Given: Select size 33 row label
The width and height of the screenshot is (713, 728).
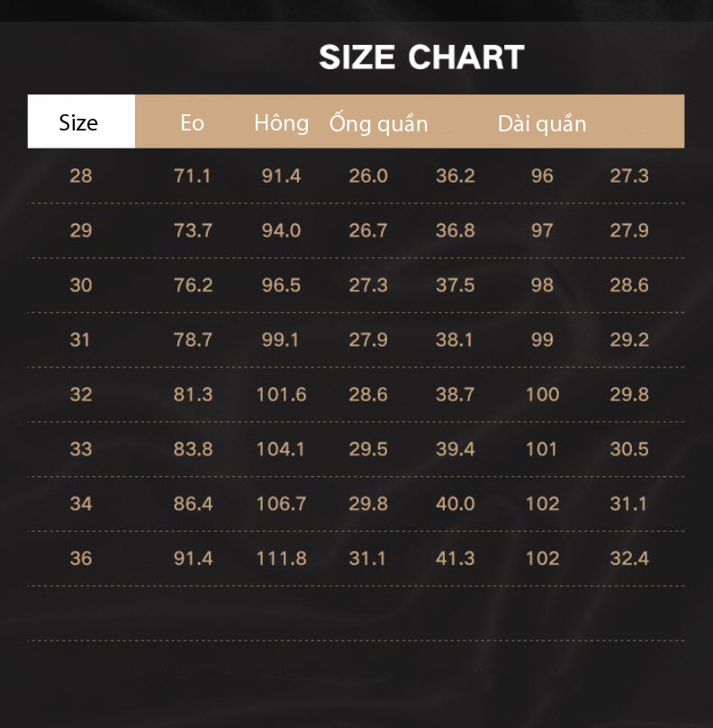Looking at the screenshot, I should (x=81, y=449).
